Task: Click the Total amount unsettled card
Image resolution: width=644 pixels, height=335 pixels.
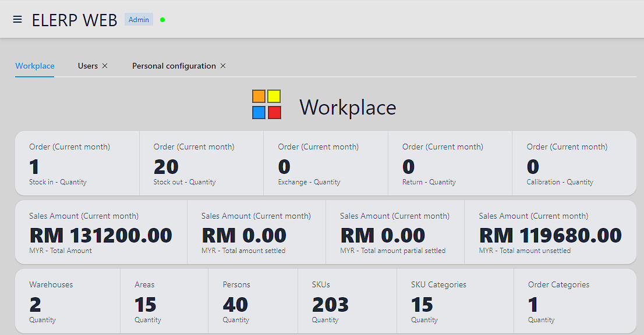Action: coord(550,232)
